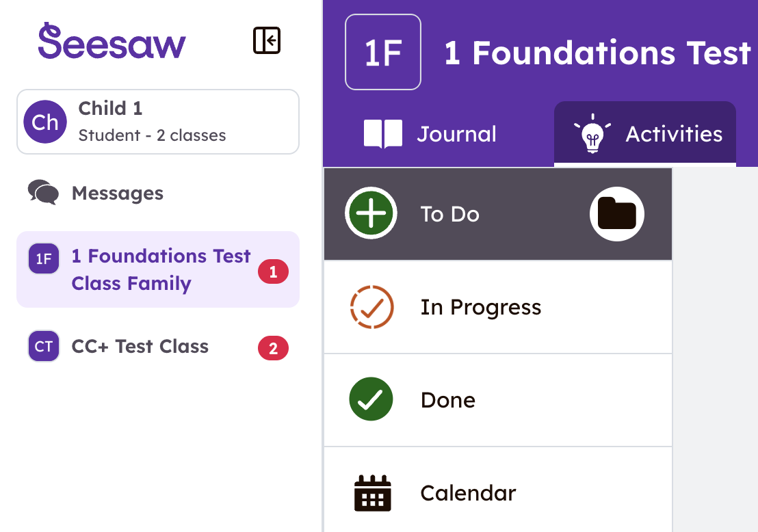Screen dimensions: 758x532
Task: Select 1 Foundations Test Class Family
Action: coord(158,269)
